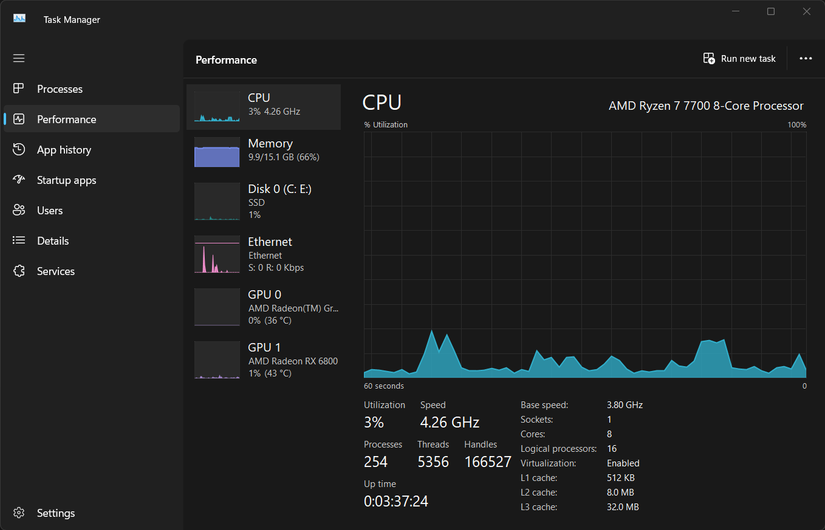
Task: Select the Ethernet network entry
Action: point(264,254)
